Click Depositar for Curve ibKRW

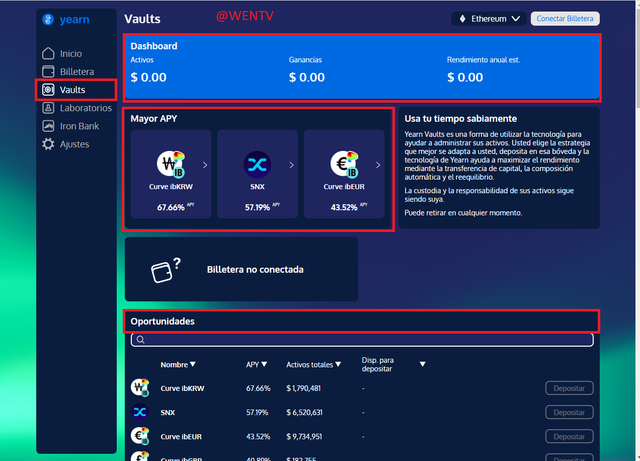coord(569,388)
